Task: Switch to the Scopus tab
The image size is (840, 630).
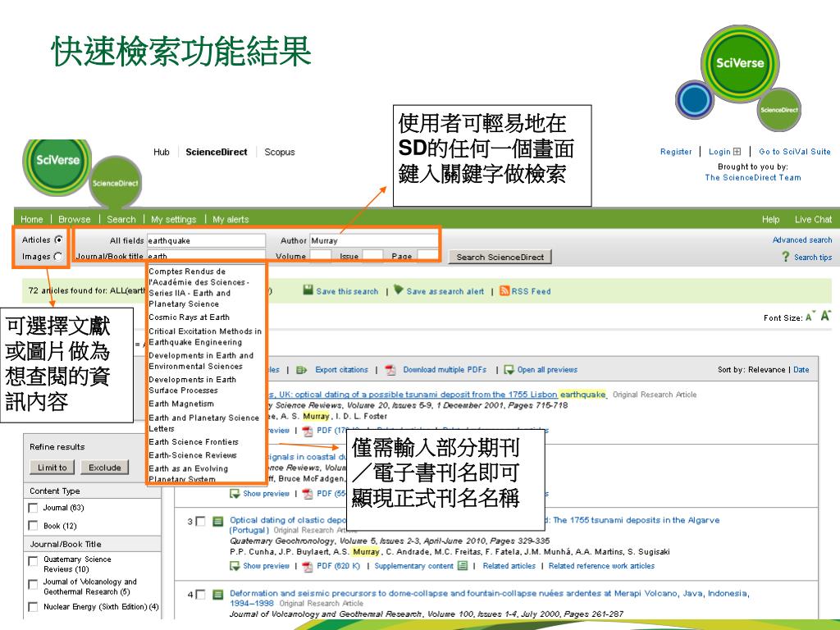Action: (x=279, y=152)
